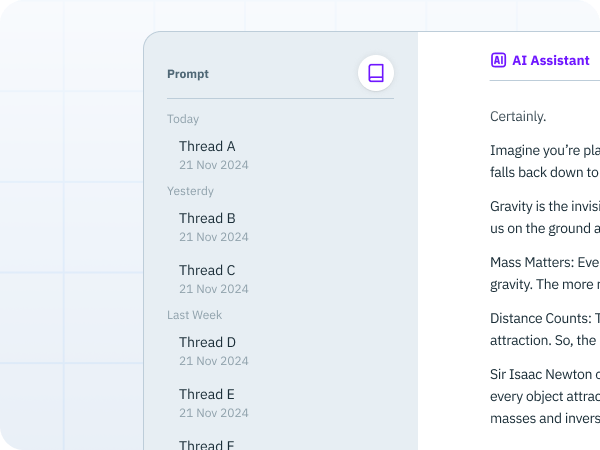This screenshot has height=450, width=600.
Task: Select the partially visible Thread F
Action: pos(280,442)
